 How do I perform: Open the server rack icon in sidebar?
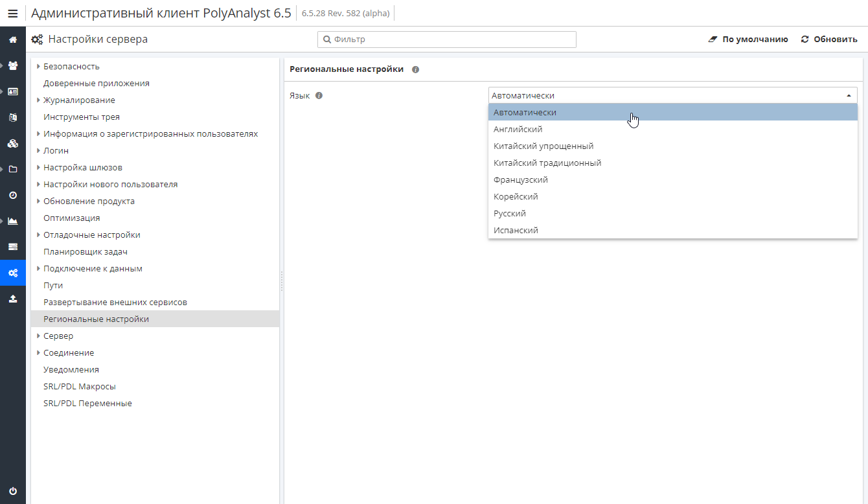click(x=13, y=247)
